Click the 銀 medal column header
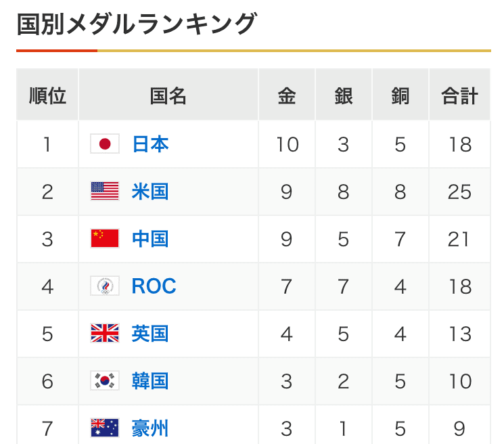The image size is (504, 444). pyautogui.click(x=344, y=95)
